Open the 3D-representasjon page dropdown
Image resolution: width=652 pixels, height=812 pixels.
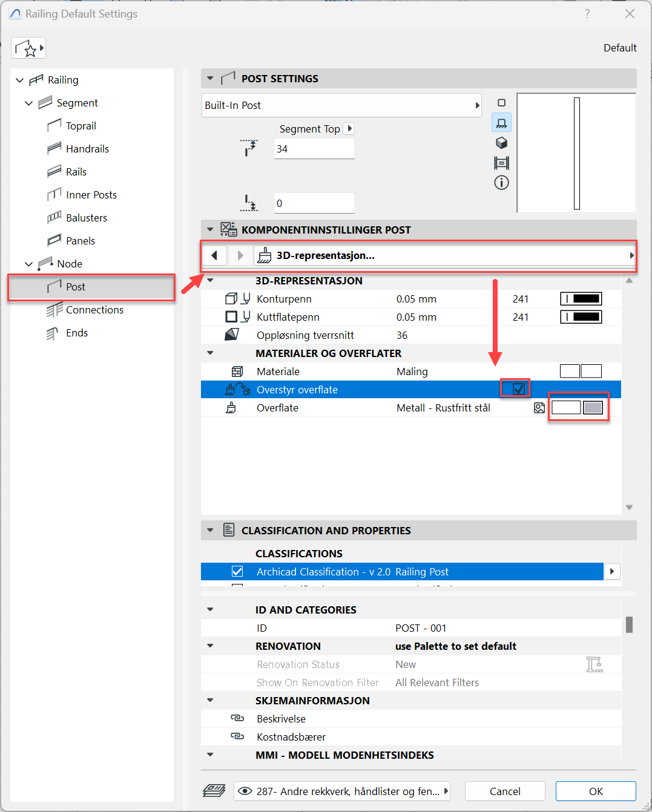(x=444, y=255)
